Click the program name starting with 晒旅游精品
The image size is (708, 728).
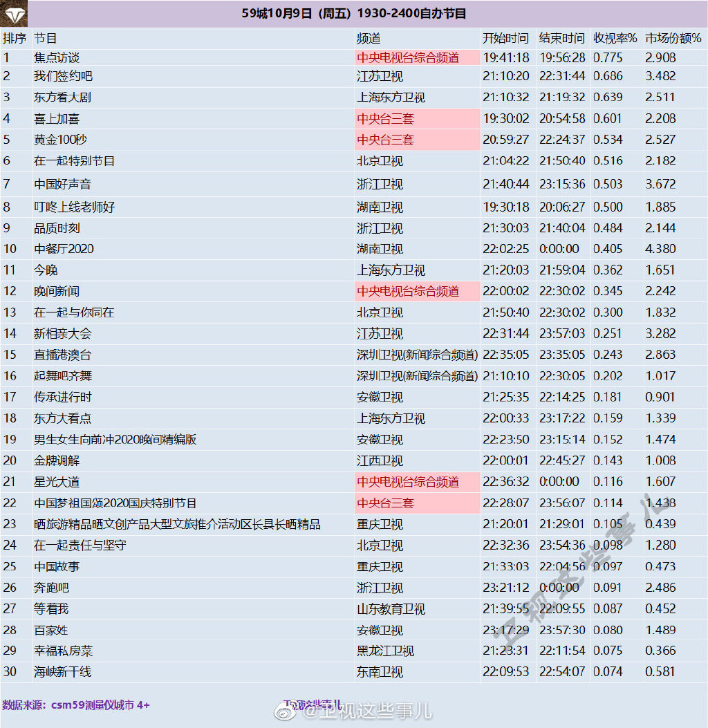(x=177, y=525)
